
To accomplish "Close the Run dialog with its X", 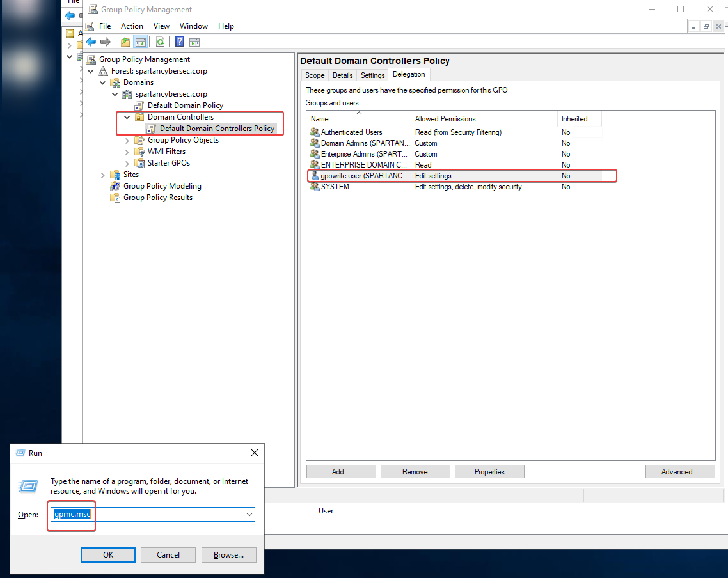I will (x=255, y=453).
